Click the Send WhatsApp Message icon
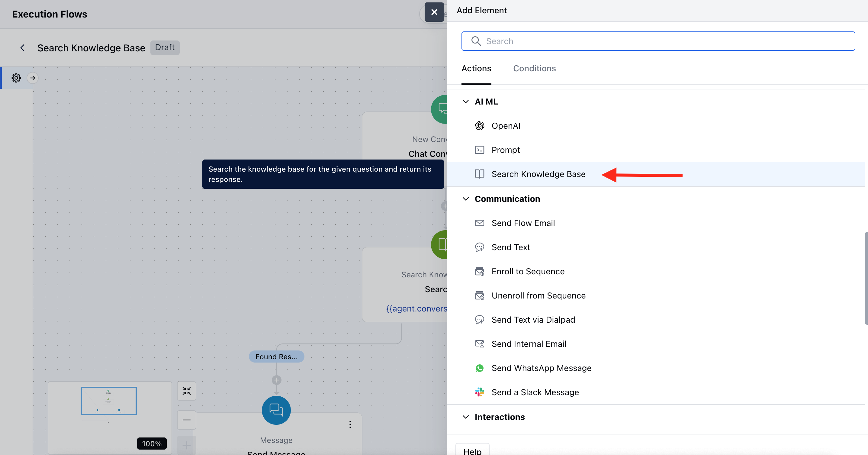 480,368
